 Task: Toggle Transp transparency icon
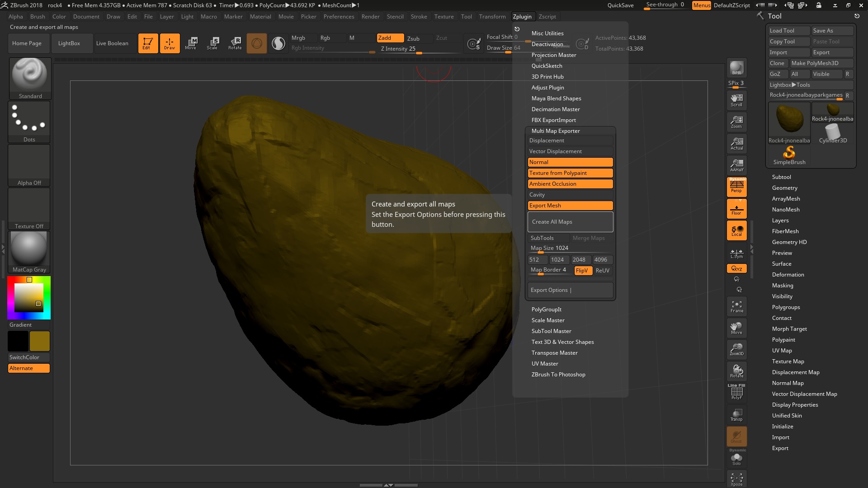736,415
